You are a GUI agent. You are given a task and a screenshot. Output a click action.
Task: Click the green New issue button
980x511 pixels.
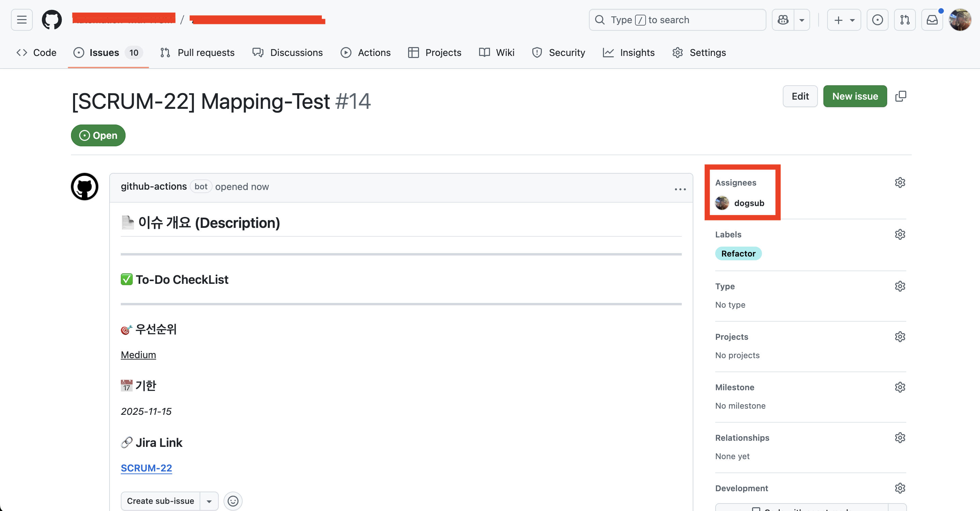pos(855,96)
